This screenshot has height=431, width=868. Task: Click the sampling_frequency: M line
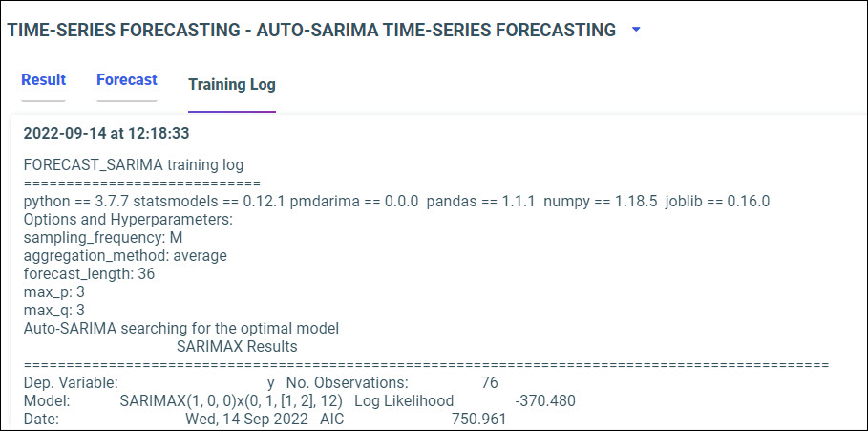point(103,237)
